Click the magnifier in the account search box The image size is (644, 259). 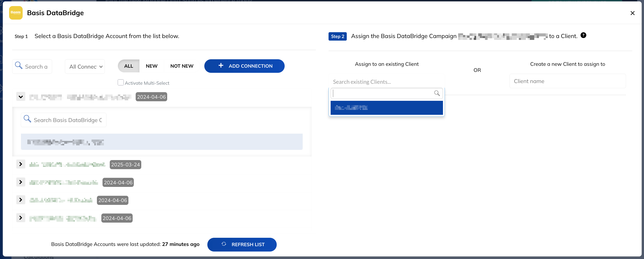tap(19, 65)
